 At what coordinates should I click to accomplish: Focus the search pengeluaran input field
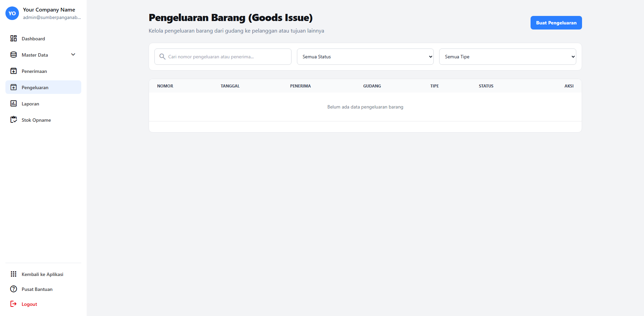click(227, 57)
